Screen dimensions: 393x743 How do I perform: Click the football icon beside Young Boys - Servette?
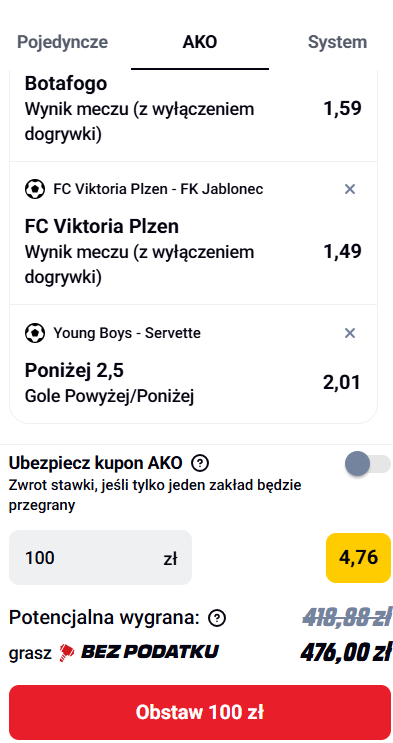[x=35, y=333]
